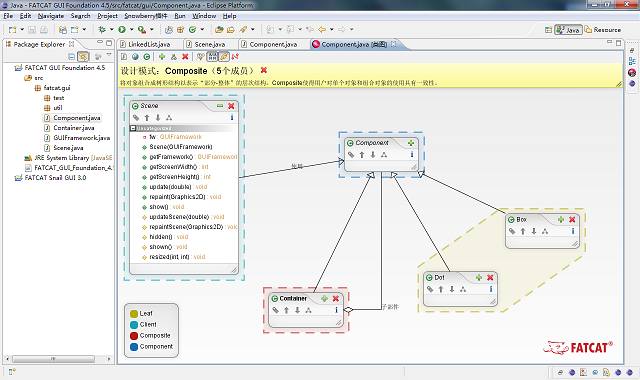The image size is (640, 380).
Task: Open the External Tools dropdown arrow
Action: 151,29
